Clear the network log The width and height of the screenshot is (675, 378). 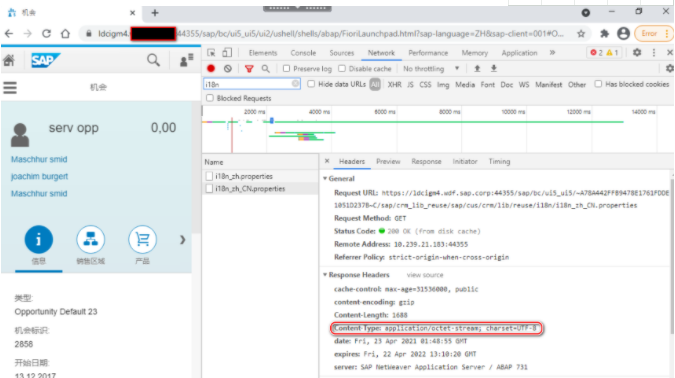(228, 68)
